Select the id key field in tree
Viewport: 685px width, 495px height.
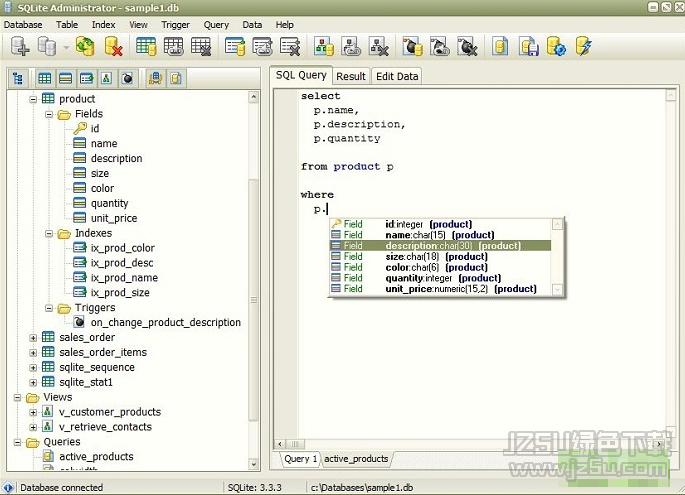coord(95,128)
